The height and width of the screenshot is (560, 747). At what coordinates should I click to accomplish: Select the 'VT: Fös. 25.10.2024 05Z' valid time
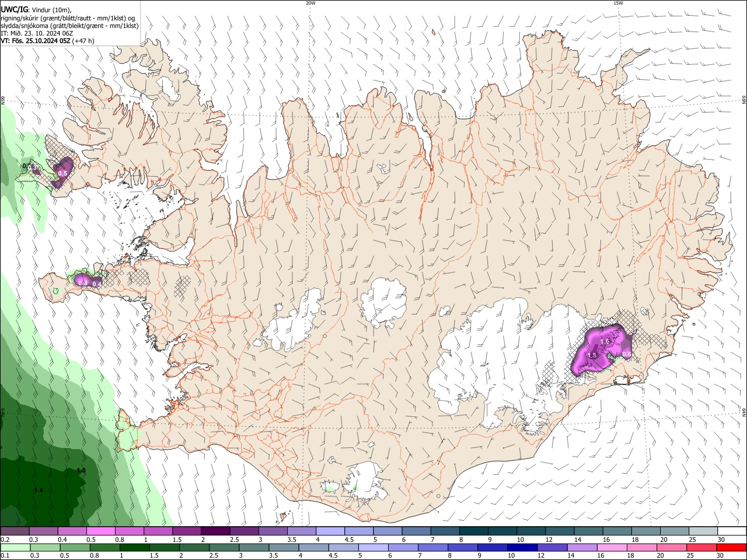point(36,41)
